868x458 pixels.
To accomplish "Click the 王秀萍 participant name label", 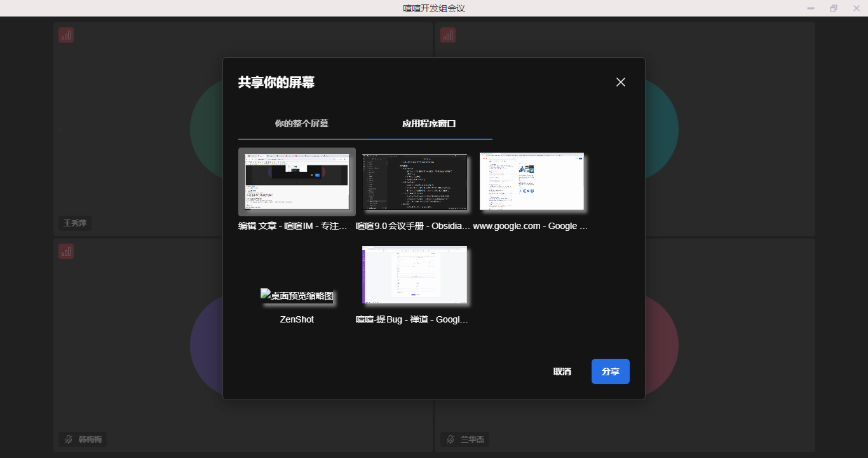I will click(75, 223).
